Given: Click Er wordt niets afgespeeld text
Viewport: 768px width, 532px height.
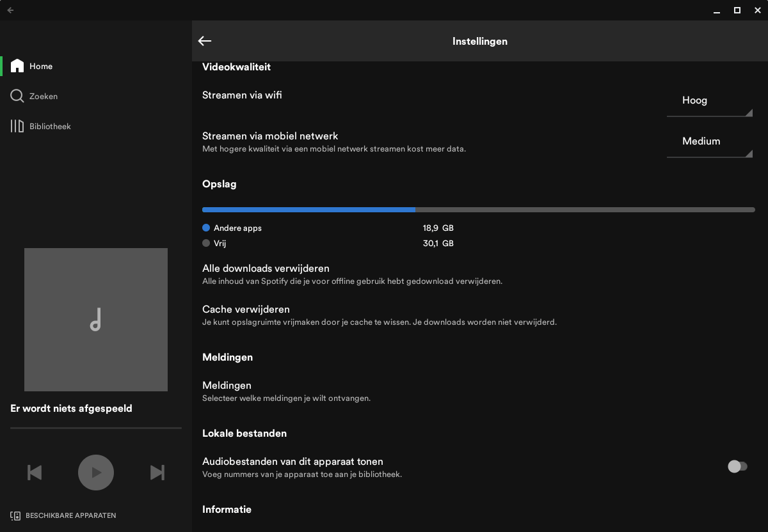Looking at the screenshot, I should [x=71, y=409].
